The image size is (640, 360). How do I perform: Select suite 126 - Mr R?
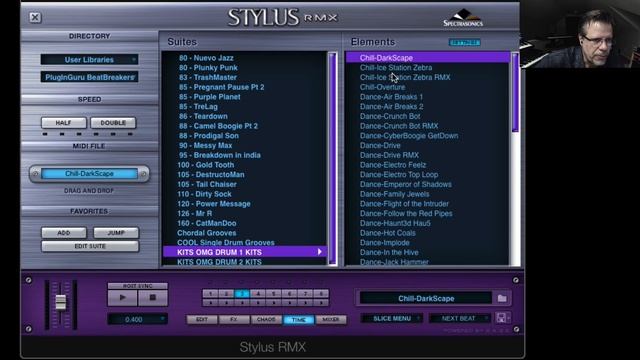195,213
